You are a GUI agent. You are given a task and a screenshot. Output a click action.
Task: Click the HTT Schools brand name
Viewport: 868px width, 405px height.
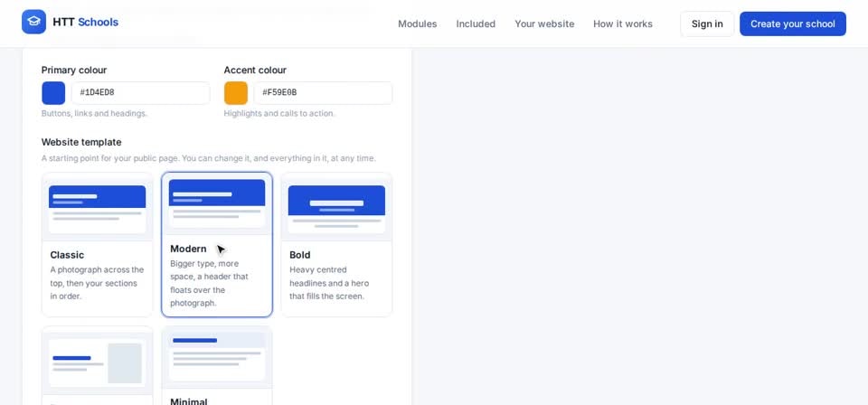(85, 22)
